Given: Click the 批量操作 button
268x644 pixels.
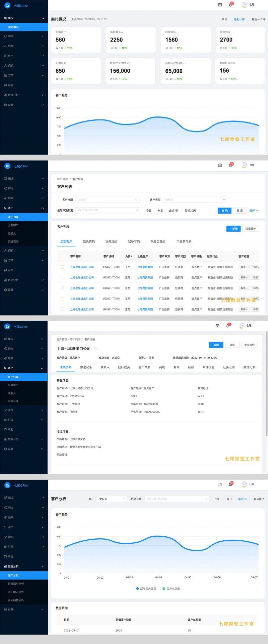Looking at the screenshot, I should pyautogui.click(x=251, y=229).
